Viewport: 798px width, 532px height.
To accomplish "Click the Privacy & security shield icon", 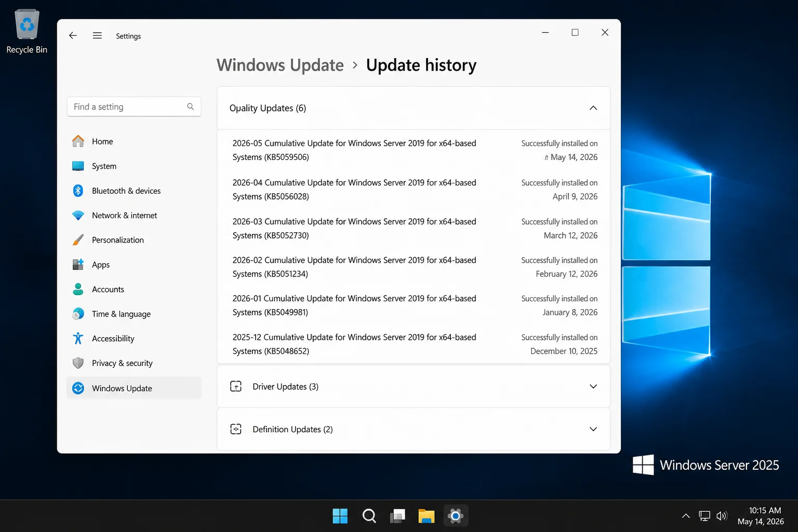I will coord(78,363).
